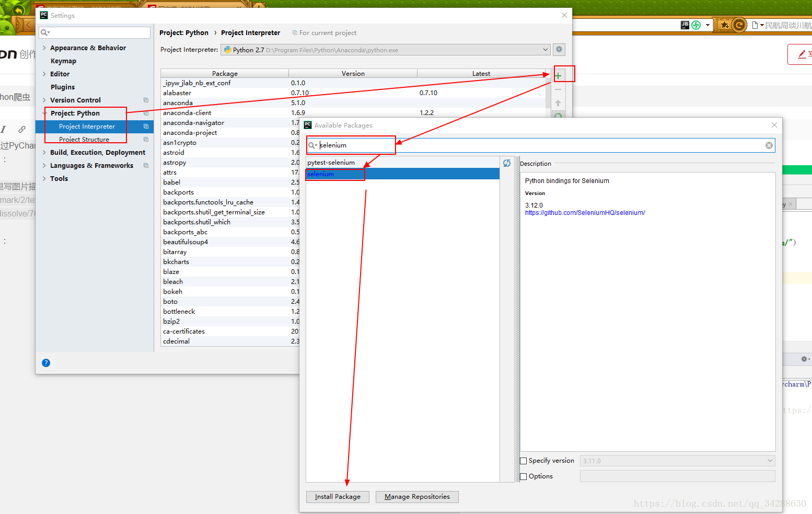Open the SeleniumHQ GitHub link
The image size is (812, 514).
(585, 213)
